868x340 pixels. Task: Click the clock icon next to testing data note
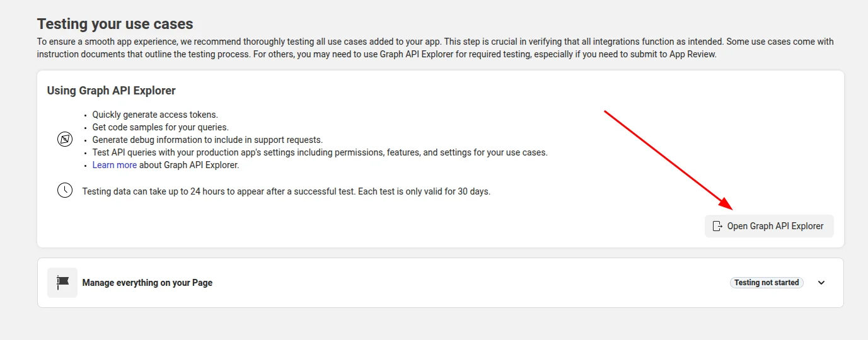coord(65,190)
